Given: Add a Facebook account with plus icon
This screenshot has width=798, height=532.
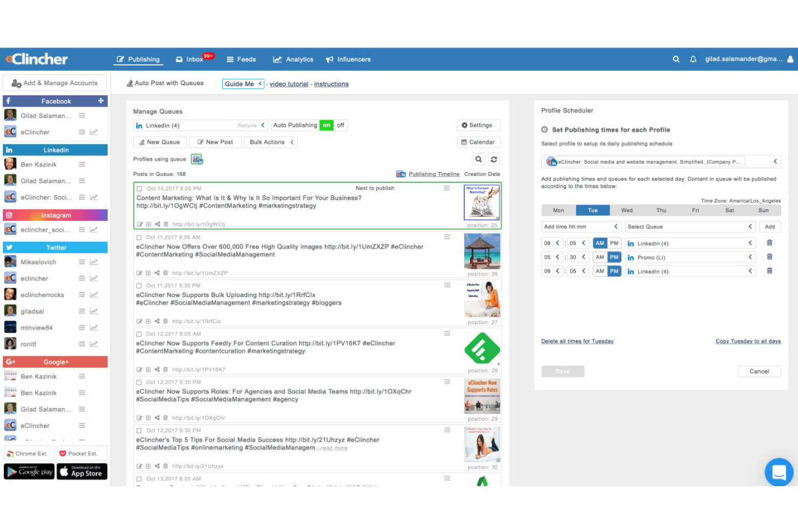Looking at the screenshot, I should pos(101,101).
